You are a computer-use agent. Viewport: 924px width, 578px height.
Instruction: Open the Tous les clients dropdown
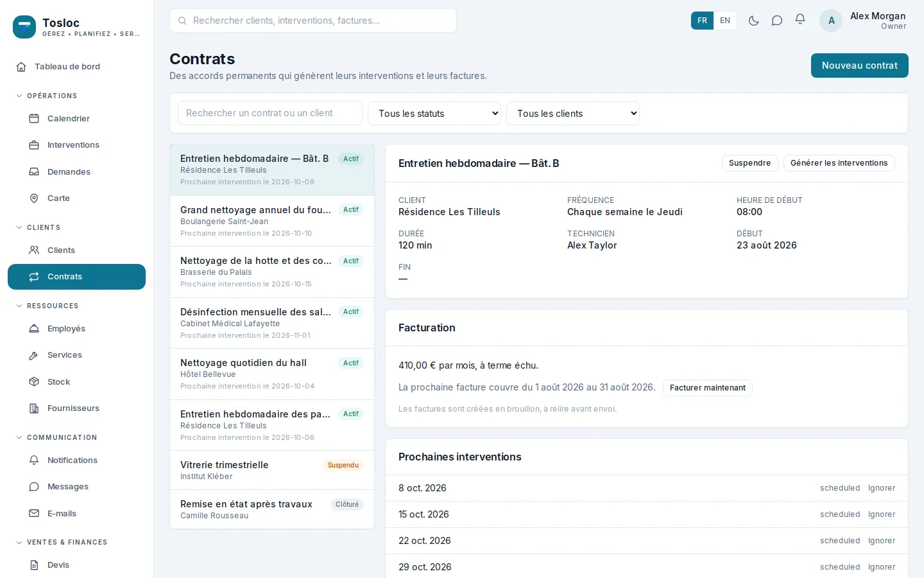tap(573, 113)
